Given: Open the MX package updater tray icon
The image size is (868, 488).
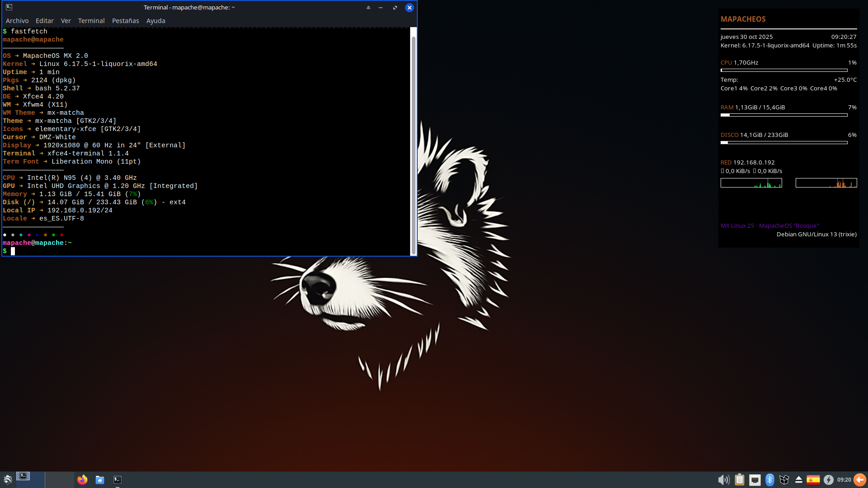Looking at the screenshot, I should (x=785, y=480).
